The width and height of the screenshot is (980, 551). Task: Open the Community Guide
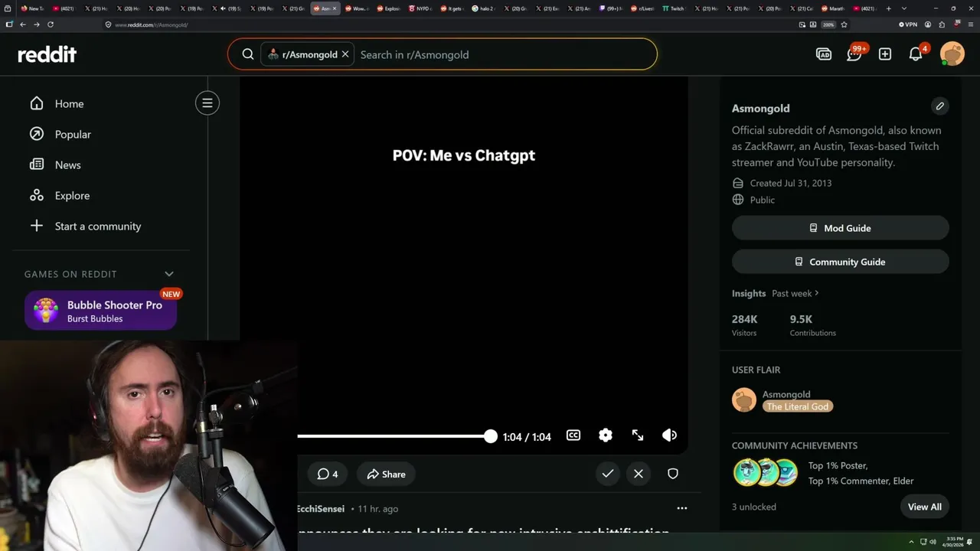(841, 262)
